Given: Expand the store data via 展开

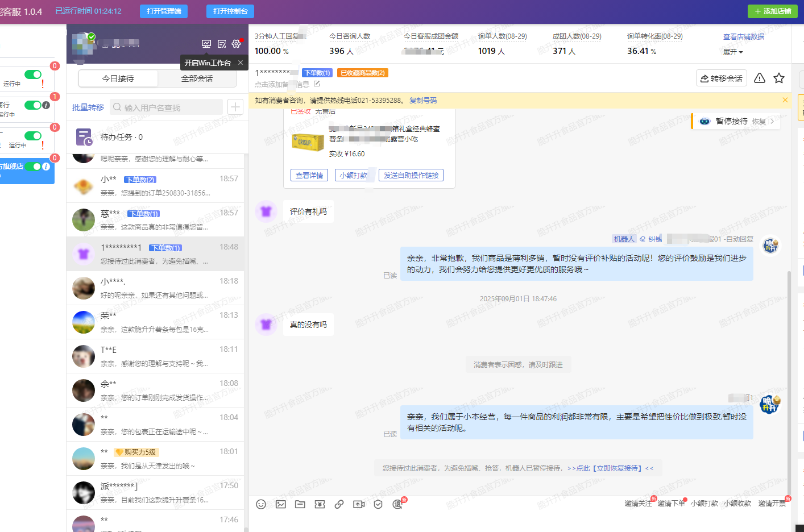Looking at the screenshot, I should [x=733, y=52].
